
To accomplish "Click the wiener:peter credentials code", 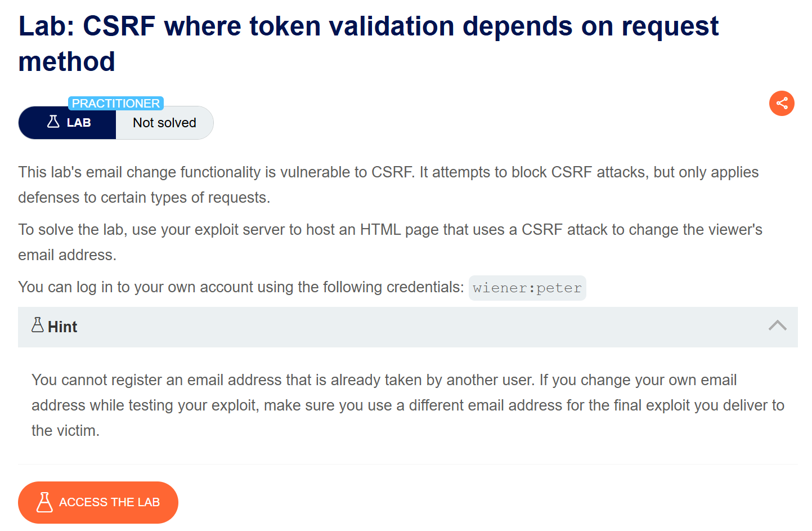I will coord(527,288).
